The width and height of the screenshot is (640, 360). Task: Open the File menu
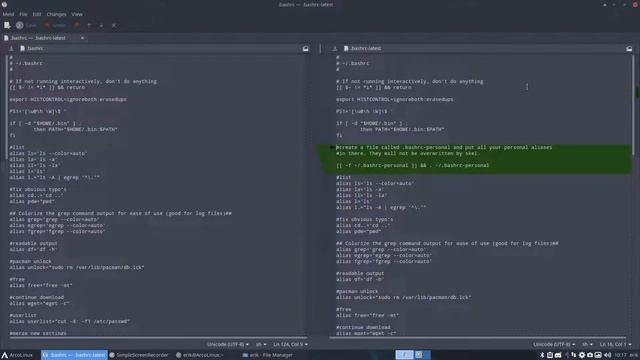23,14
